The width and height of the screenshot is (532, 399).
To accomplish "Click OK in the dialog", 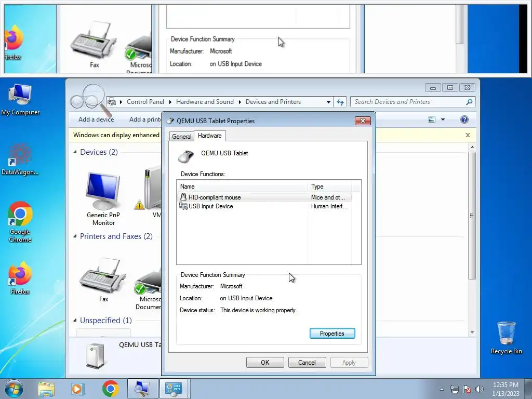I will 265,362.
